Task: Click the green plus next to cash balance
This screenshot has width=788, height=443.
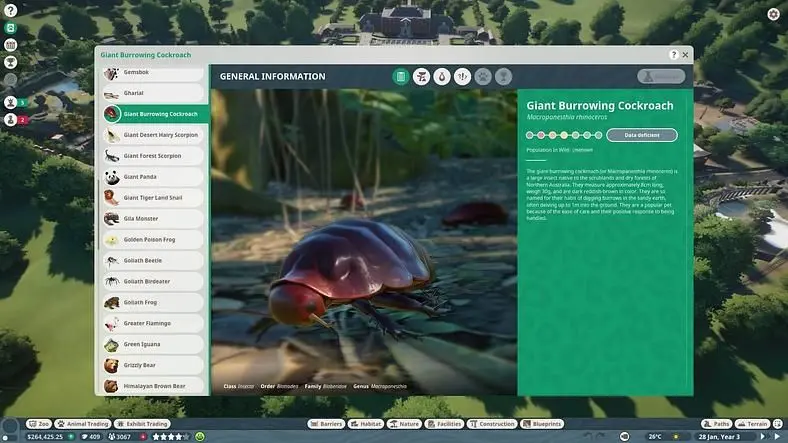Action: tap(71, 437)
